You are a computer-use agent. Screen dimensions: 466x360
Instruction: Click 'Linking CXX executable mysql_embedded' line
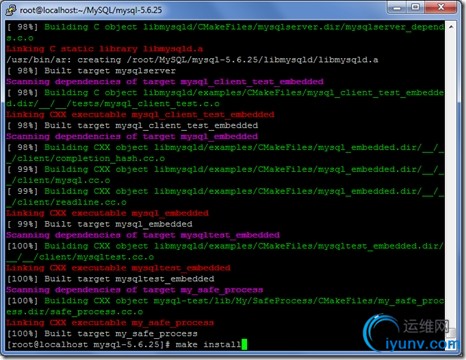tap(107, 213)
